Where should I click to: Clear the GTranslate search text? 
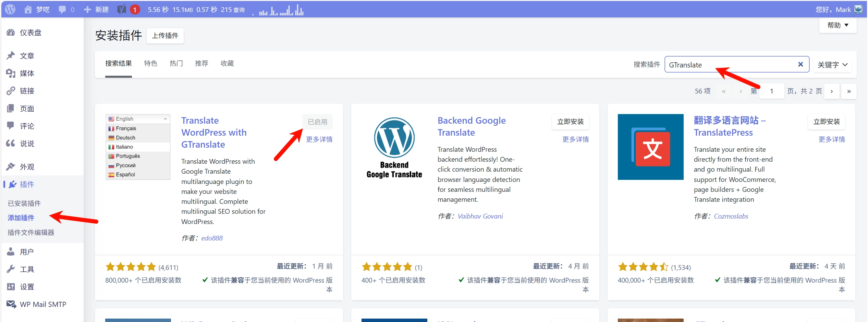click(800, 64)
